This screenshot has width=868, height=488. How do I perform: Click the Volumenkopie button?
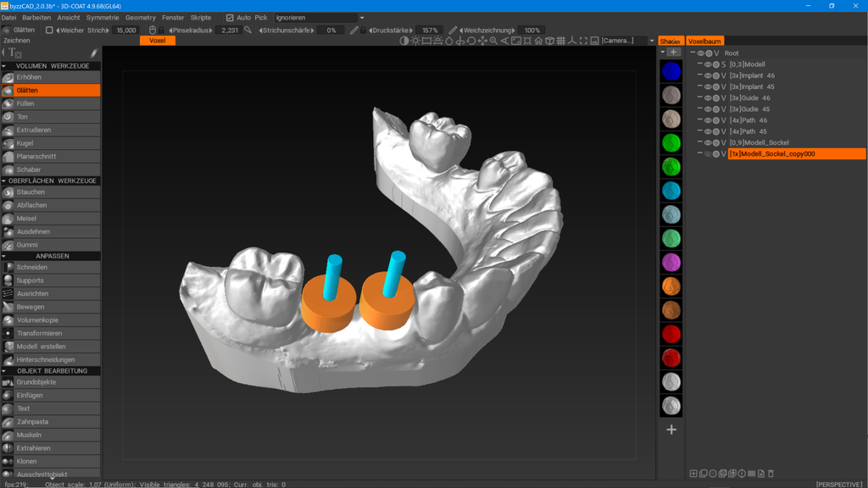(x=51, y=320)
